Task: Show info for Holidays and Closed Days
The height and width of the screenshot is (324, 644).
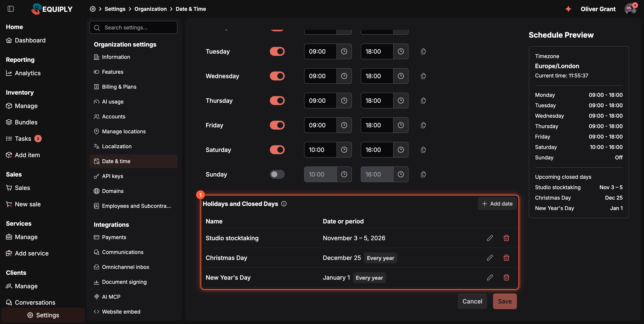Action: 284,204
